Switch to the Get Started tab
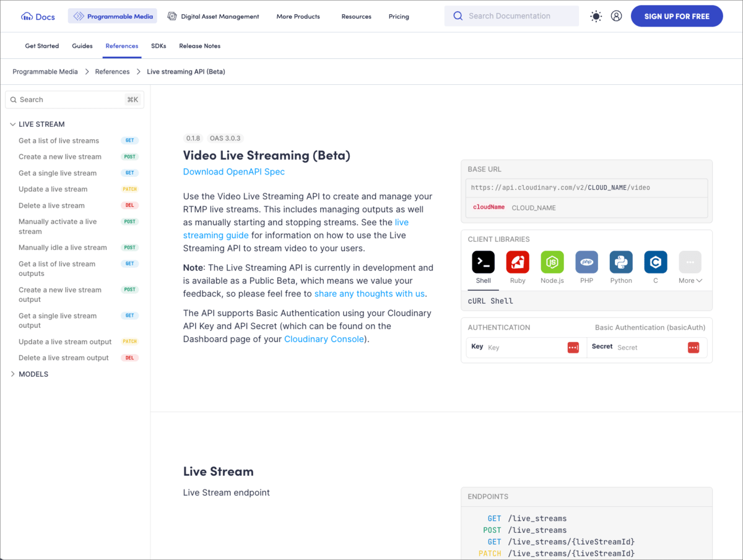Screen dimensions: 743x560 (x=42, y=46)
